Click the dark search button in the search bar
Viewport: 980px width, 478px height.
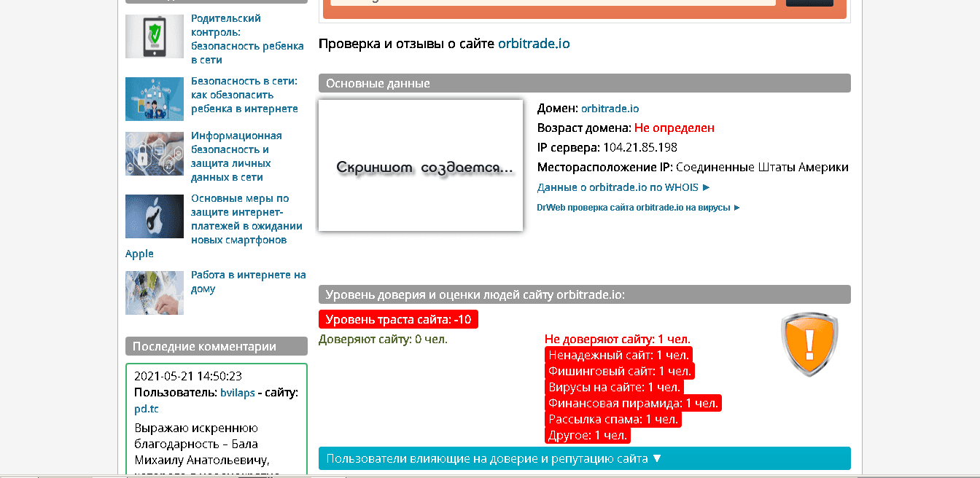pyautogui.click(x=809, y=1)
